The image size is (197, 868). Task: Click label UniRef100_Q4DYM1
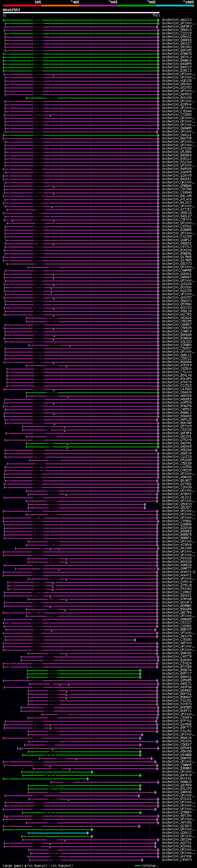click(177, 443)
